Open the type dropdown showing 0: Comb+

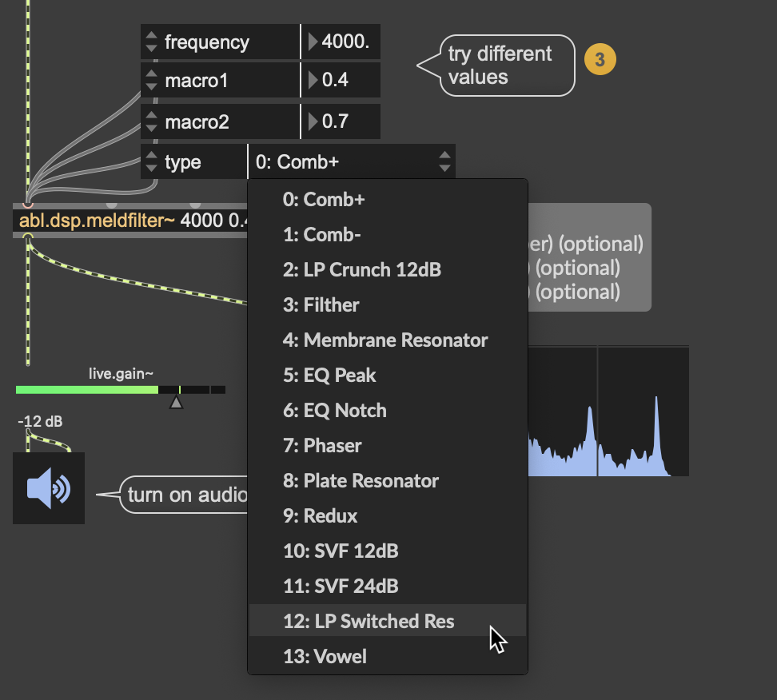[344, 161]
